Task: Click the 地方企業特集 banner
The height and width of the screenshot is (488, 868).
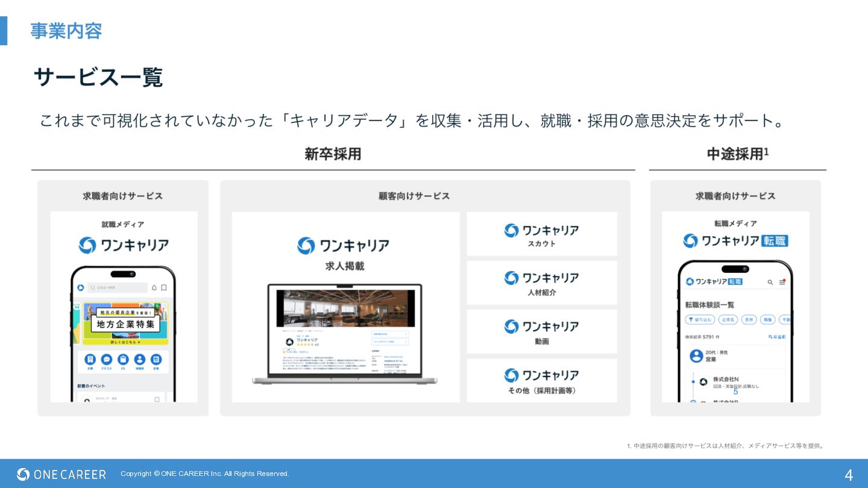Action: pyautogui.click(x=125, y=324)
